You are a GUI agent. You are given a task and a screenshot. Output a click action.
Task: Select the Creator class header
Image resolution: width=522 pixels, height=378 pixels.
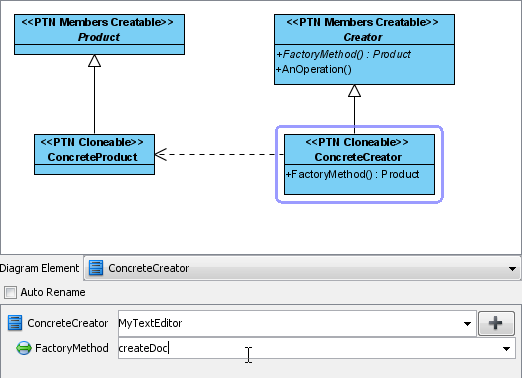click(x=364, y=29)
